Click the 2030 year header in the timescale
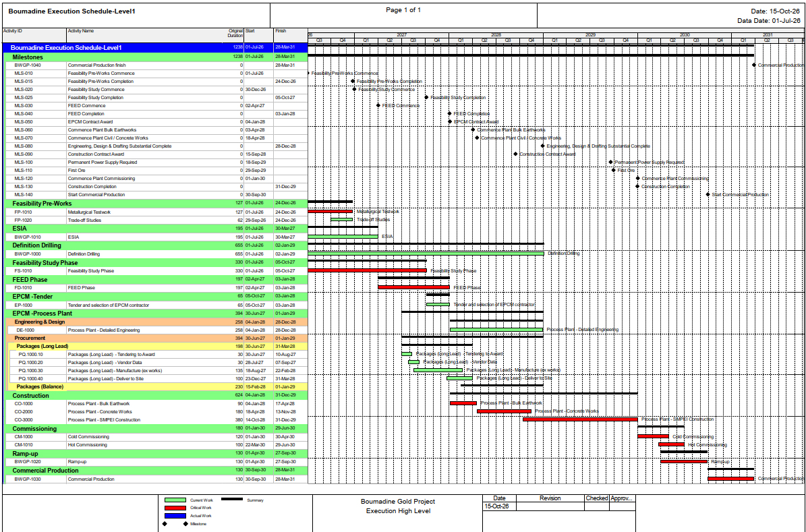This screenshot has height=532, width=806. tap(685, 35)
